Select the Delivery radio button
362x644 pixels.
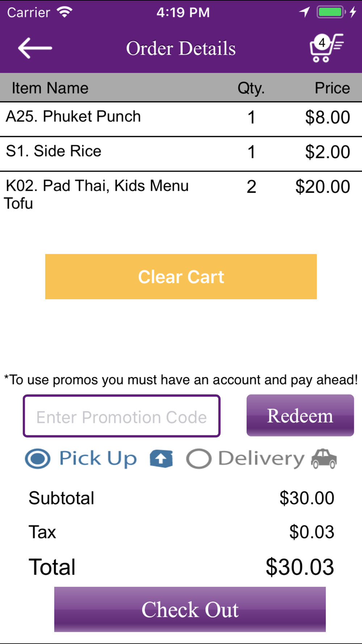tap(199, 459)
